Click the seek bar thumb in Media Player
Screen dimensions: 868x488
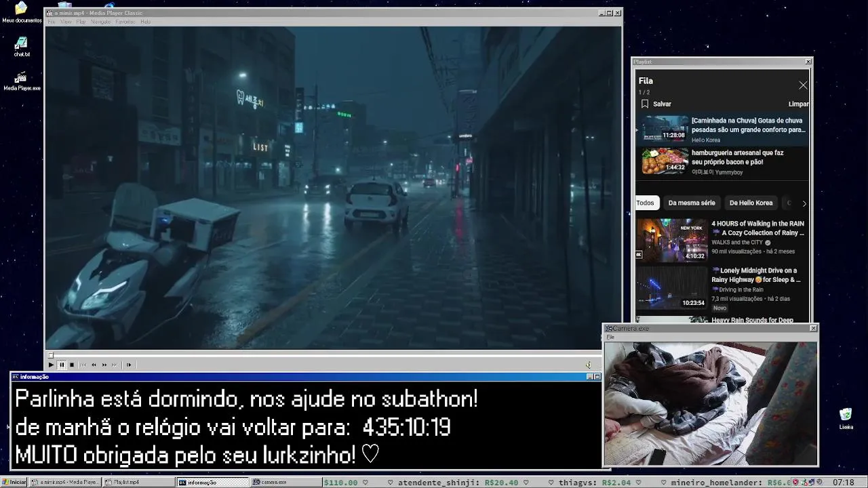[x=50, y=354]
